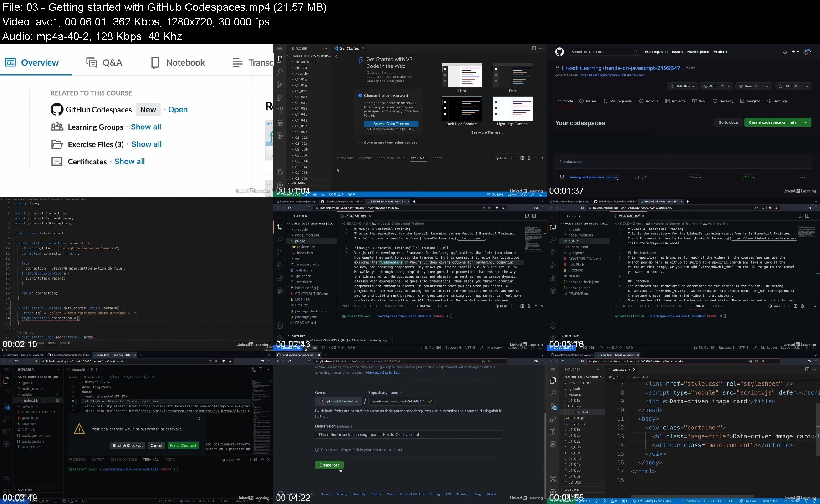Screen dimensions: 820x504
Task: Open Explorer icon in 00:01:04 frame activity bar
Action: pos(280,59)
